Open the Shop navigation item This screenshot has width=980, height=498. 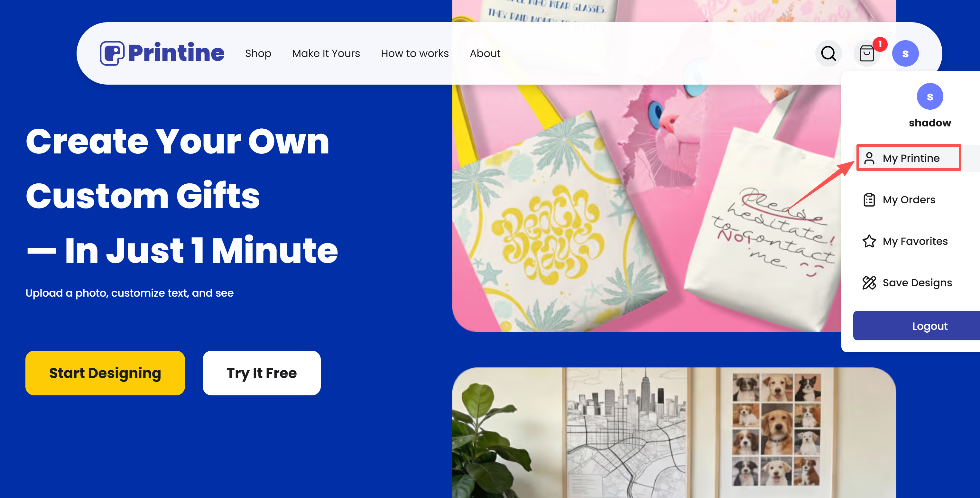coord(258,53)
